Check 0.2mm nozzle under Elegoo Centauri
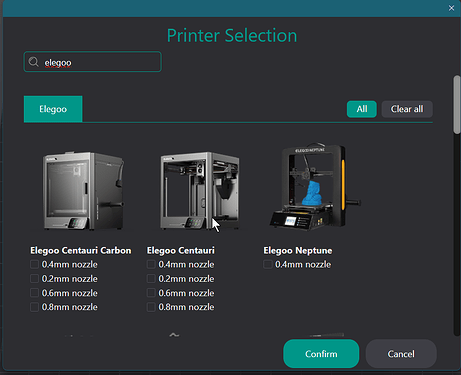 [x=151, y=279]
